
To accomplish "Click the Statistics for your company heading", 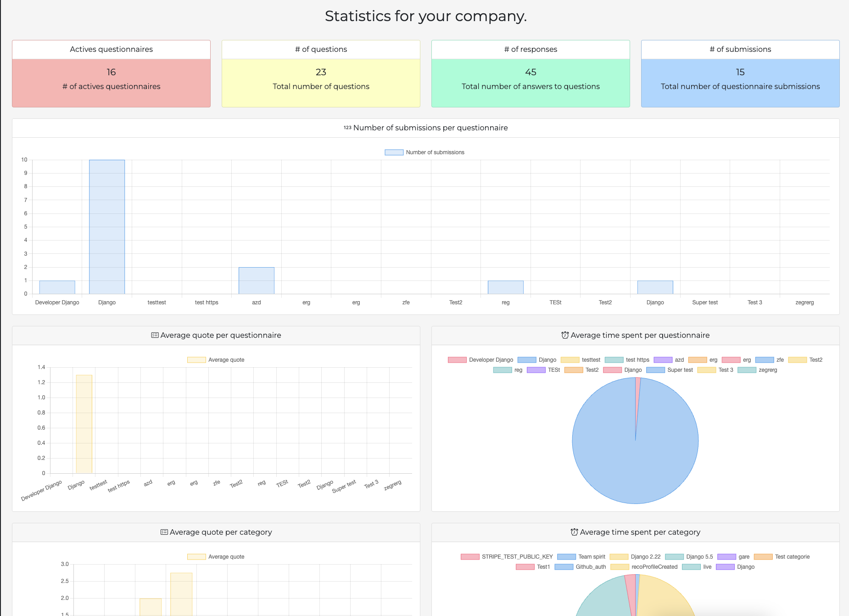I will [426, 16].
